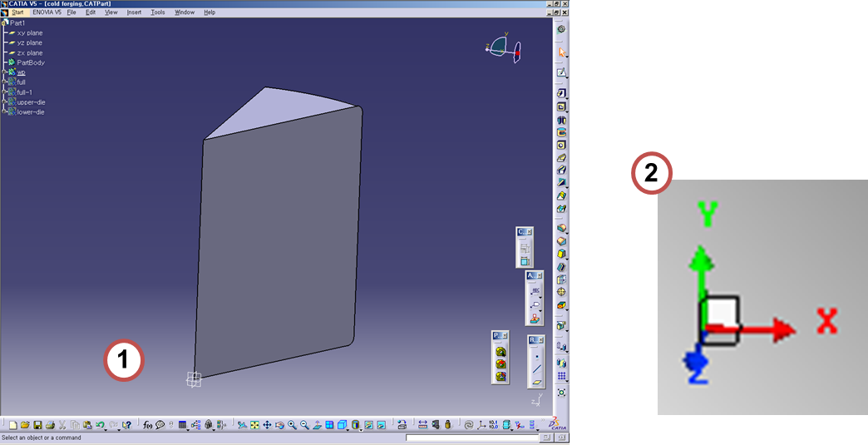The width and height of the screenshot is (868, 445).
Task: Select PartBody in the specification tree
Action: click(31, 62)
